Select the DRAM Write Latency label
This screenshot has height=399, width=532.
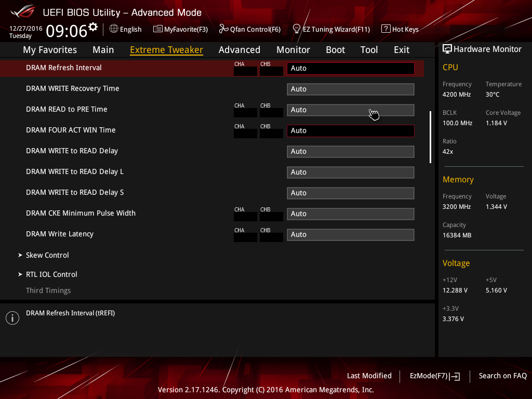pos(60,234)
